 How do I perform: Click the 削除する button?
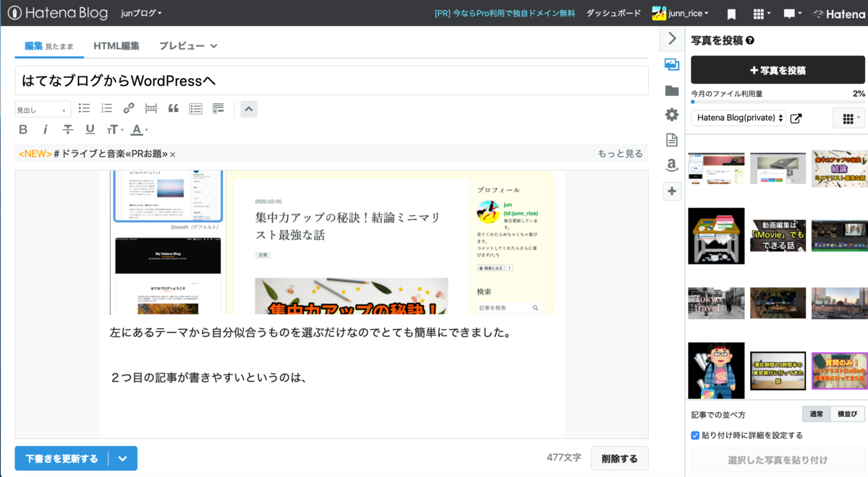[619, 458]
